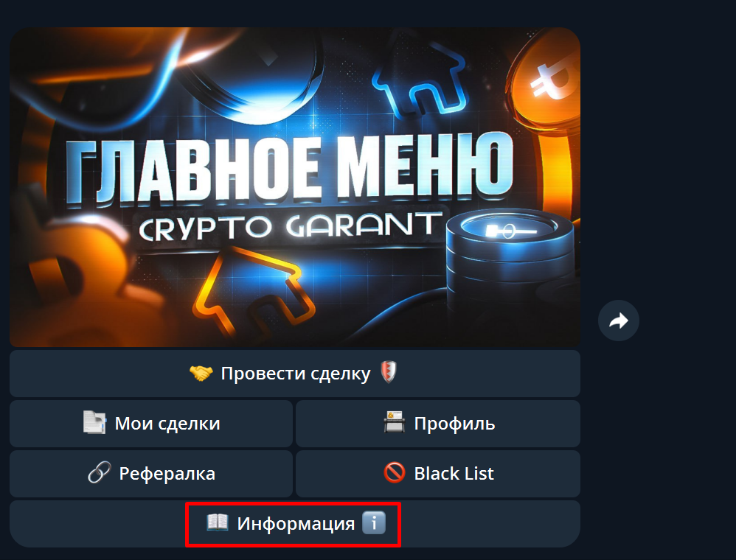This screenshot has width=736, height=560.
Task: Open the Мои сделки button
Action: [x=151, y=424]
